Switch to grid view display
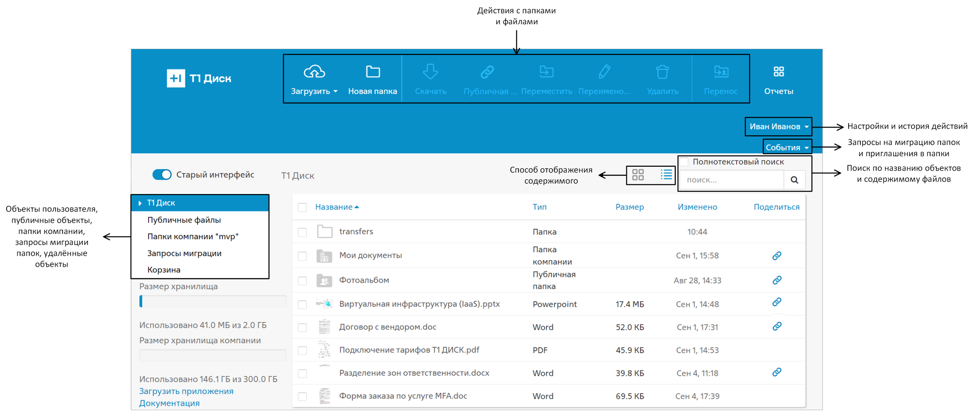The height and width of the screenshot is (411, 980). [x=638, y=175]
